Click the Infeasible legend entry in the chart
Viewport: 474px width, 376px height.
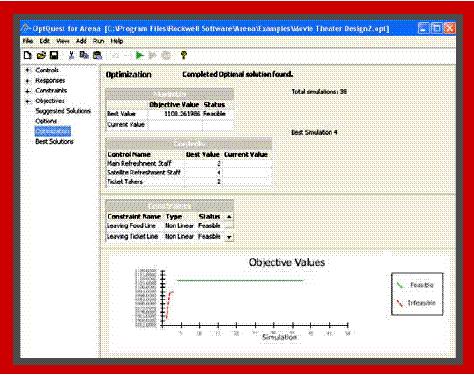416,303
